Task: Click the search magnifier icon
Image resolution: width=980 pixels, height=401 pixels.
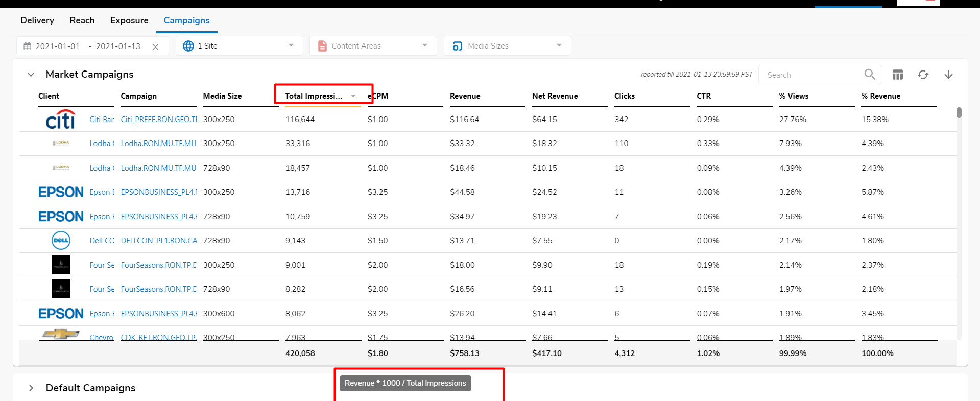Action: [869, 75]
